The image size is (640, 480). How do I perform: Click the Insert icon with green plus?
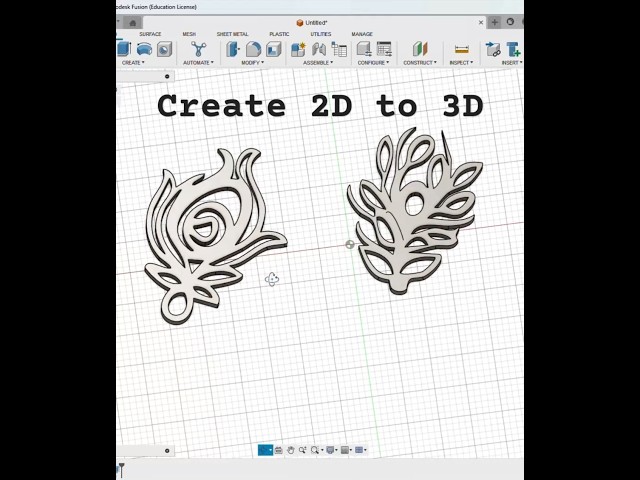click(x=513, y=49)
